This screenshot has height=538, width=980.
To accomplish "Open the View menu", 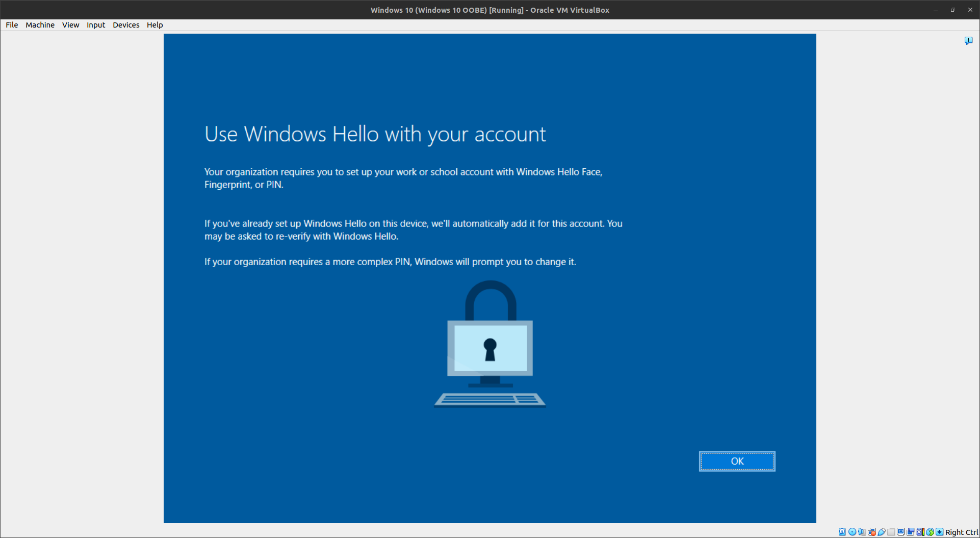I will [70, 25].
